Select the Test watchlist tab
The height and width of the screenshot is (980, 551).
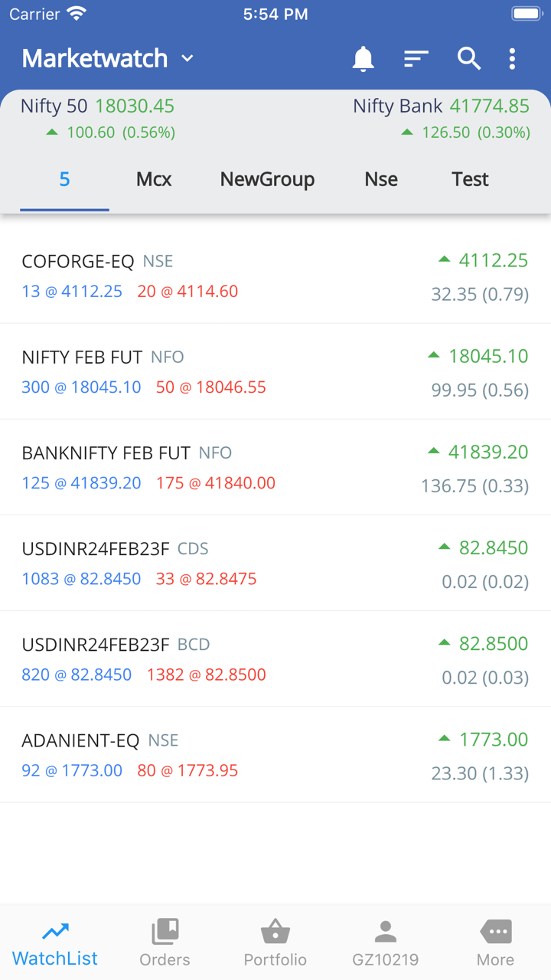470,179
